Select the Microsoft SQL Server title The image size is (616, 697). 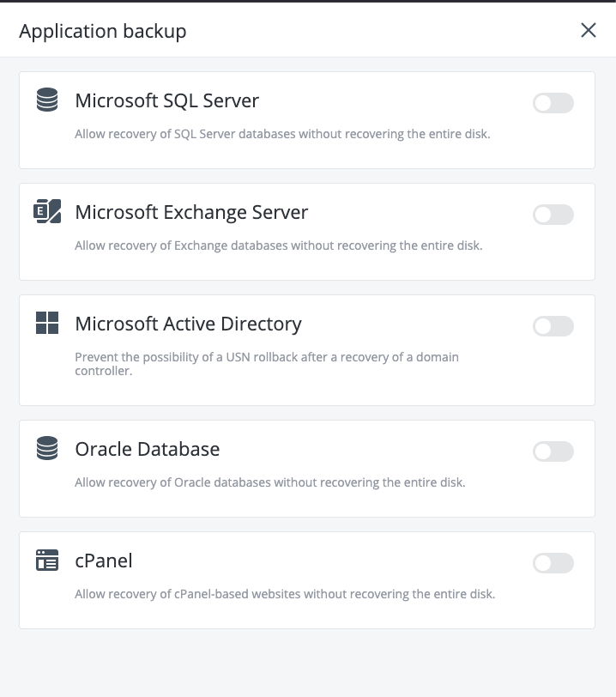[166, 100]
